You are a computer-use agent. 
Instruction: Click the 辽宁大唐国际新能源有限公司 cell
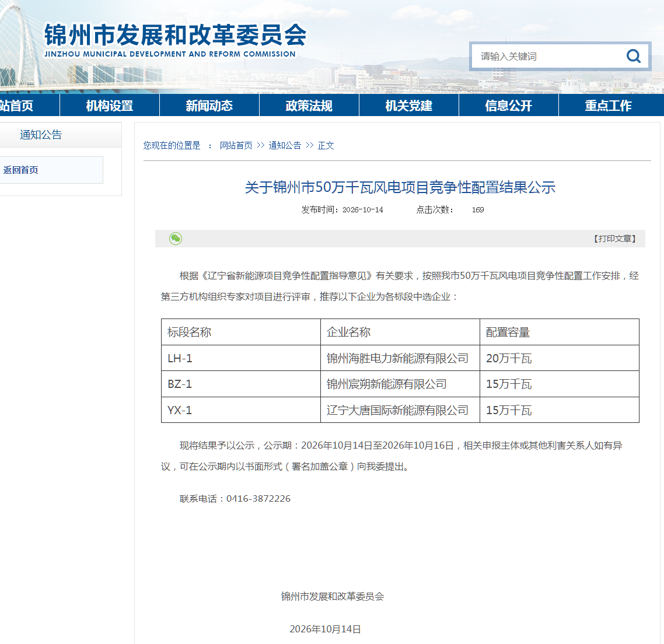(400, 410)
